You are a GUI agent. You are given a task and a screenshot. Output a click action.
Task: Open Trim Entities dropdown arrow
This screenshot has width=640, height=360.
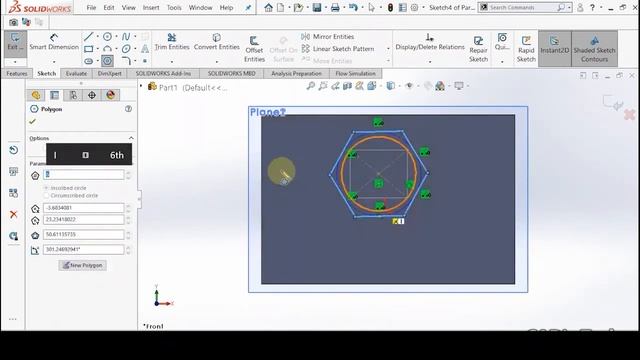tap(172, 62)
